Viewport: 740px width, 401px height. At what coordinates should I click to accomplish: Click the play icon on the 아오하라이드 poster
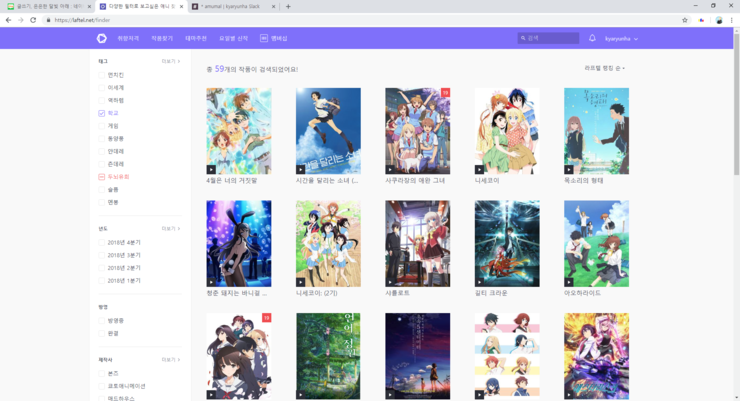click(x=569, y=282)
